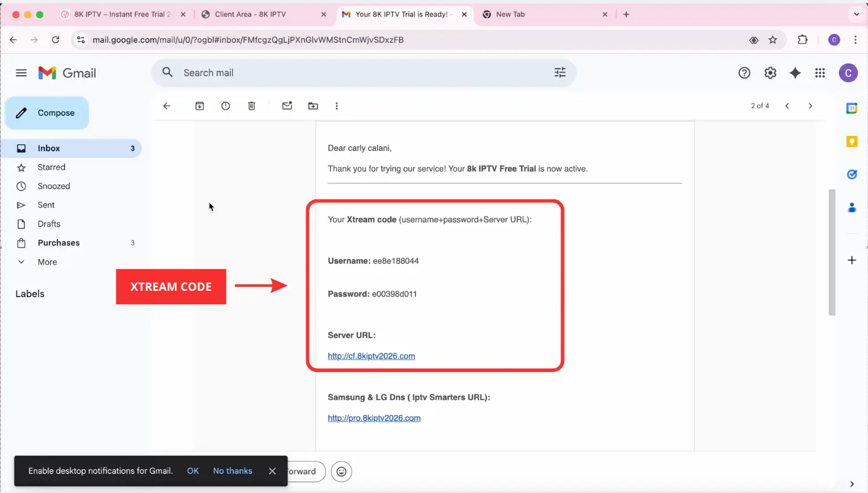View site information icon in address bar
The height and width of the screenshot is (493, 868).
(81, 40)
